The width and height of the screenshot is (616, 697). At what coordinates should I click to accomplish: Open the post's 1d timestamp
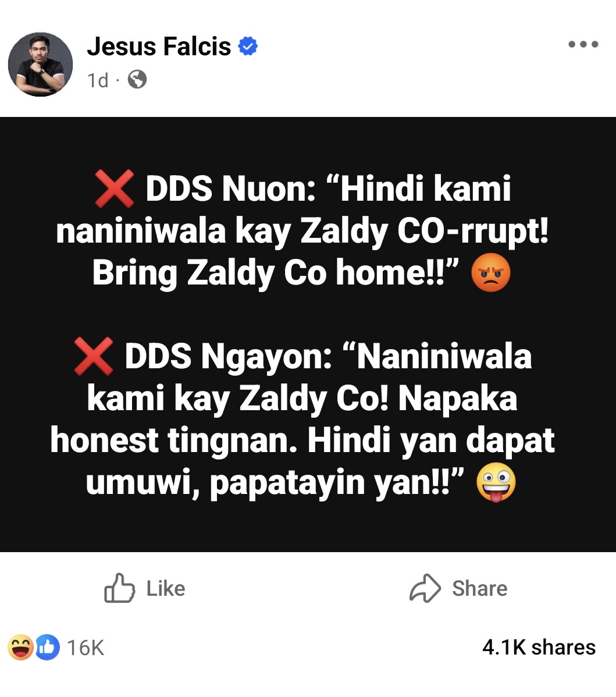tap(98, 80)
